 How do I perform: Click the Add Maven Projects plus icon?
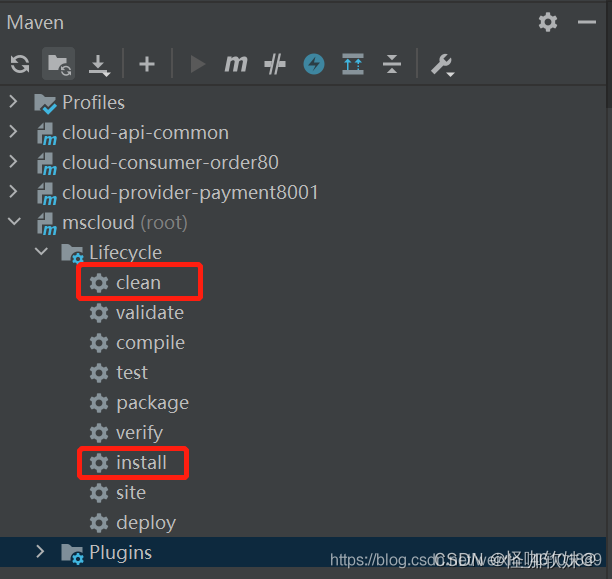[147, 64]
